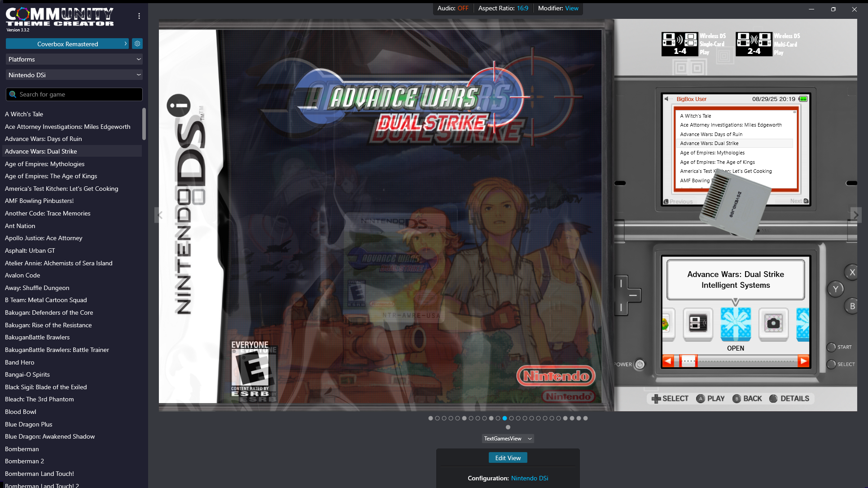868x488 pixels.
Task: Click the BACK button prompt
Action: (x=747, y=399)
